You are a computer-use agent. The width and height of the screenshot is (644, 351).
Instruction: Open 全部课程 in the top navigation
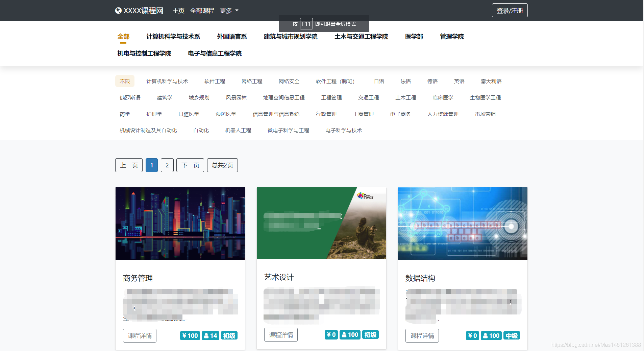coord(202,10)
